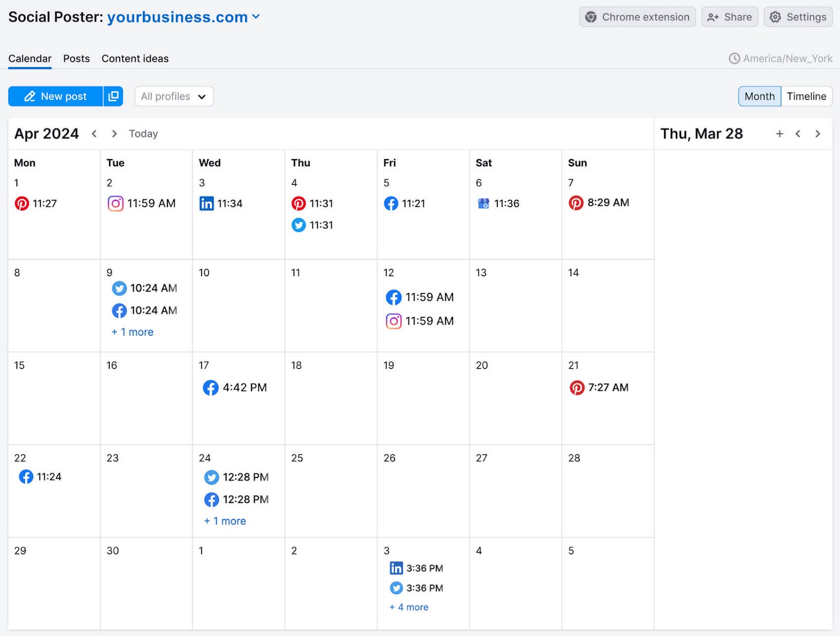Screen dimensions: 840x636
Task: Select the Instagram post icon on April 2
Action: [x=115, y=204]
